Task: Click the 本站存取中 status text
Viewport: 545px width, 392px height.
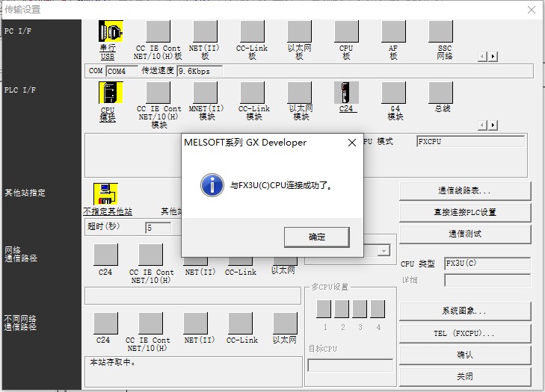Action: pos(113,362)
